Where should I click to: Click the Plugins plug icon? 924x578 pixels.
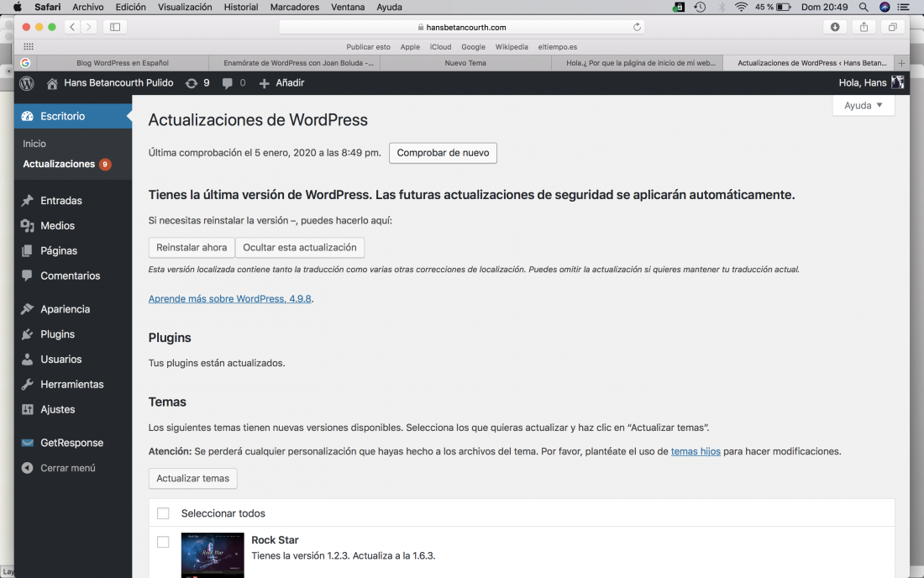pyautogui.click(x=27, y=334)
